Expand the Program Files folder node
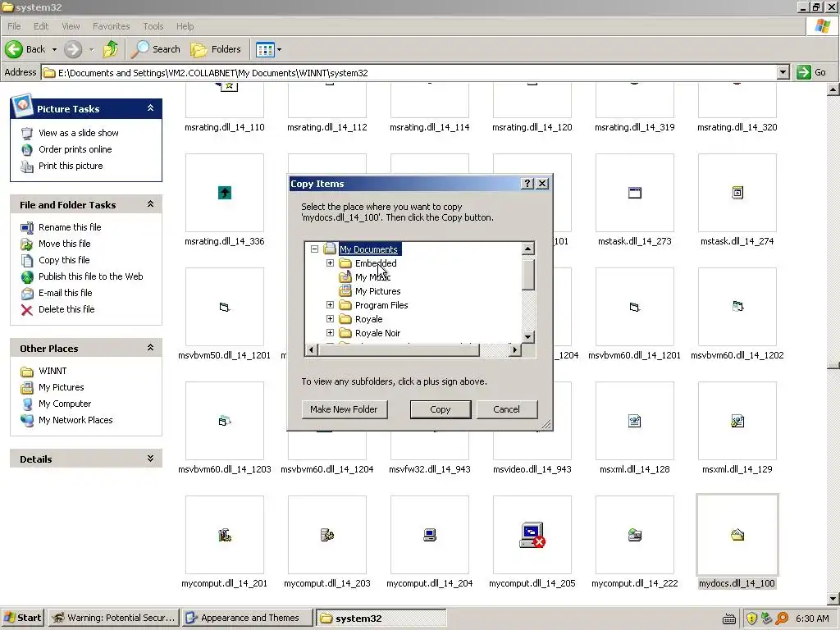 click(330, 305)
